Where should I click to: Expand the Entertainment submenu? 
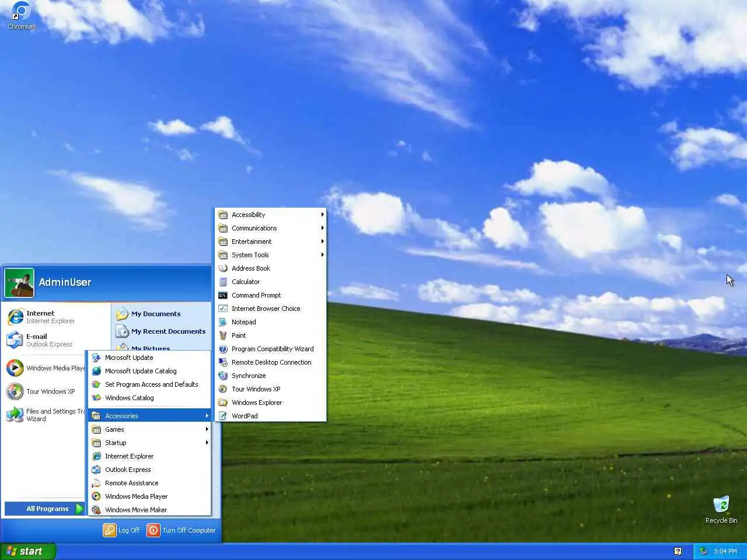pyautogui.click(x=270, y=242)
